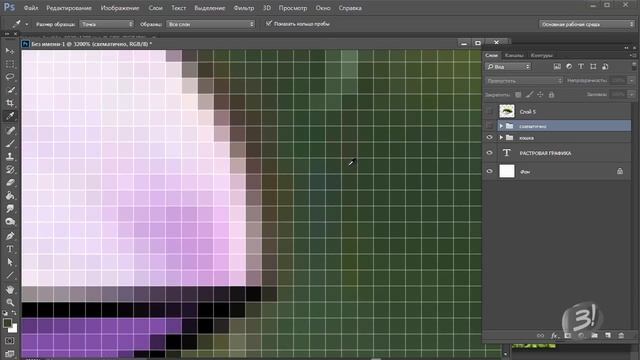The image size is (640, 360).
Task: Select the Lasso tool
Action: (x=10, y=77)
